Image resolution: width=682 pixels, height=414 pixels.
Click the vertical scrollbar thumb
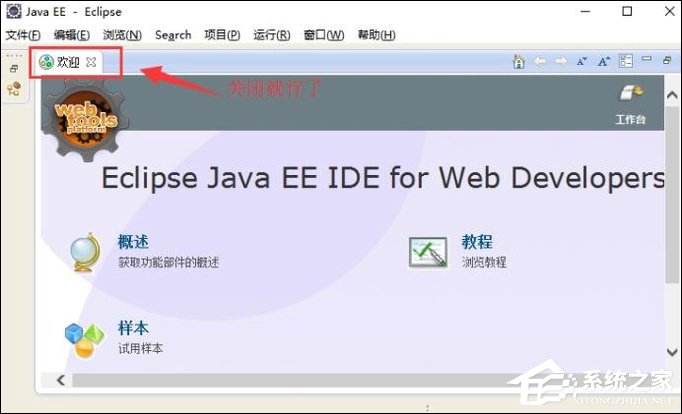point(672,194)
